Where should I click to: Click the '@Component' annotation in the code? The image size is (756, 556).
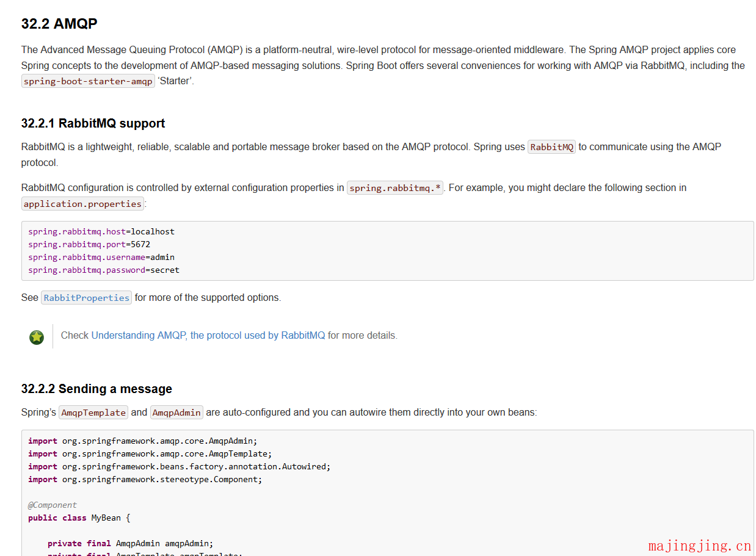click(x=53, y=505)
